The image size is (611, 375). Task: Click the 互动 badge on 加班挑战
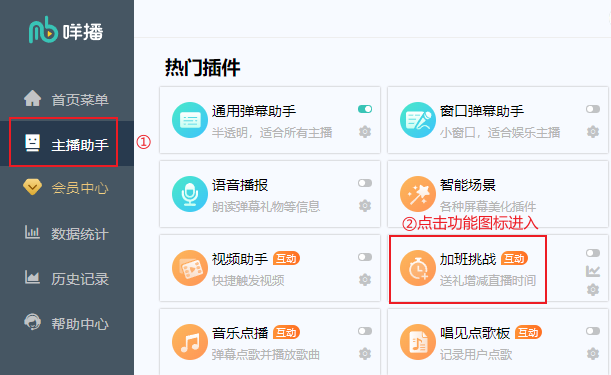514,258
